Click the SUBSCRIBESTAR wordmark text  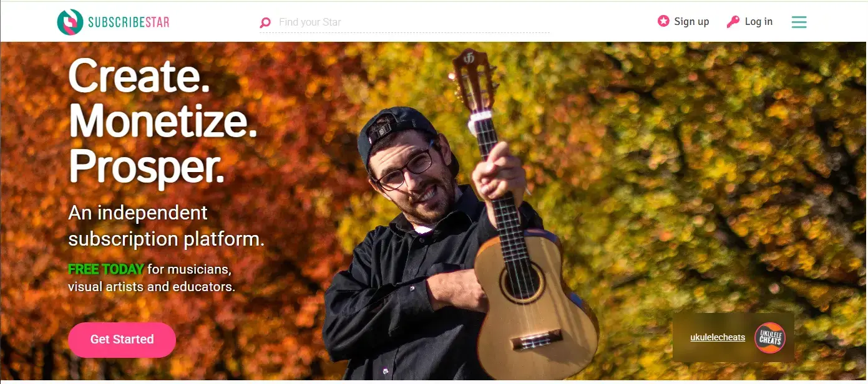point(129,22)
